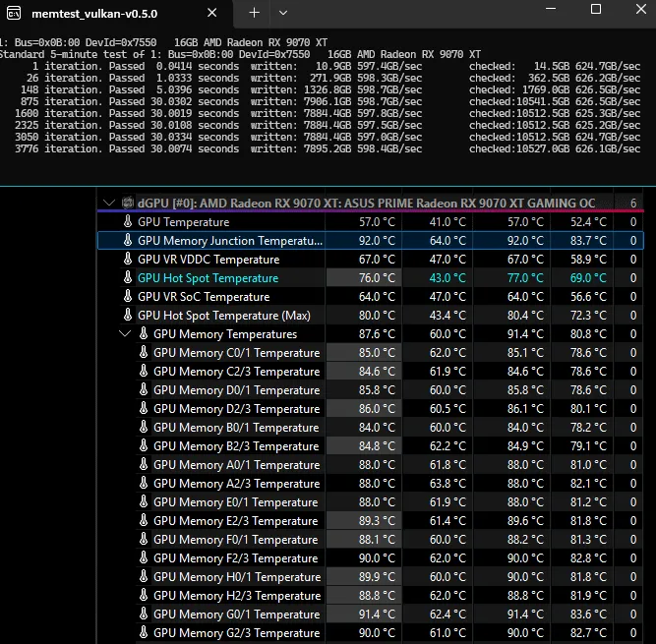Select the GPU VR SoC Temperature label

tap(204, 297)
